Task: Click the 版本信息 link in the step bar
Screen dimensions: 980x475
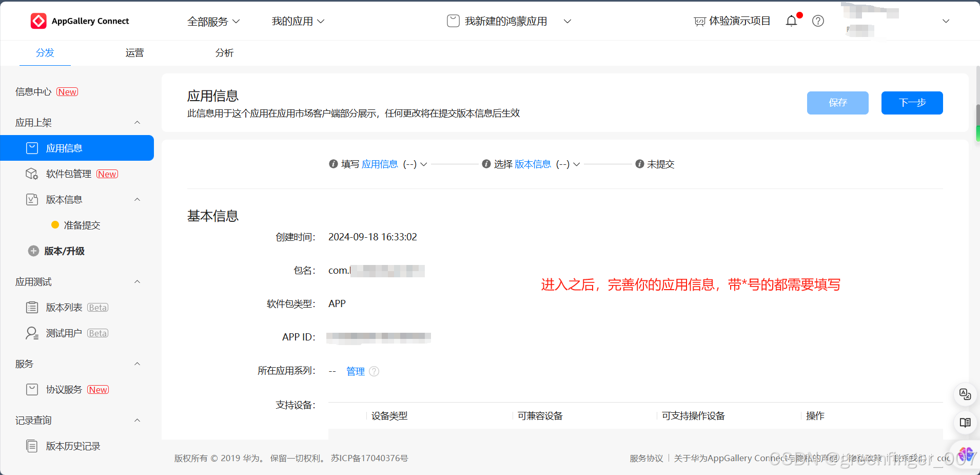Action: 533,164
